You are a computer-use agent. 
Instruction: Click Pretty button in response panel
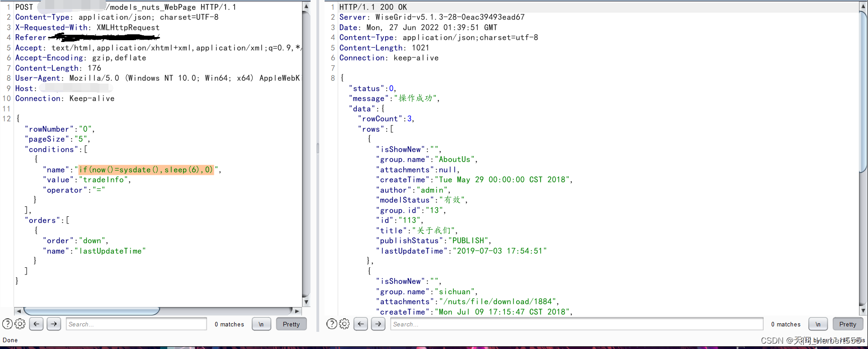click(x=848, y=324)
